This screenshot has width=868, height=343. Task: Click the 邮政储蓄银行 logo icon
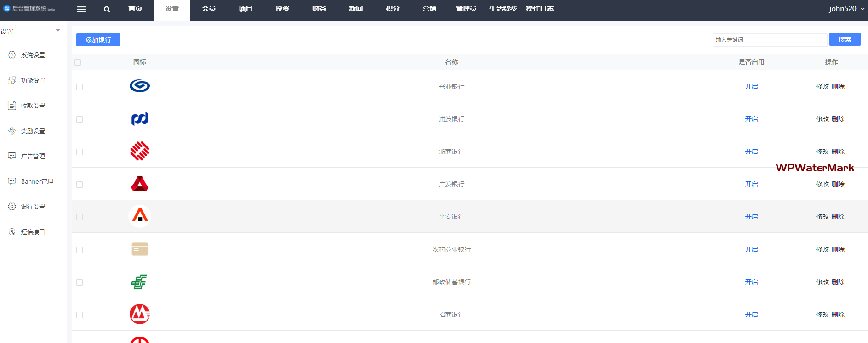[140, 281]
